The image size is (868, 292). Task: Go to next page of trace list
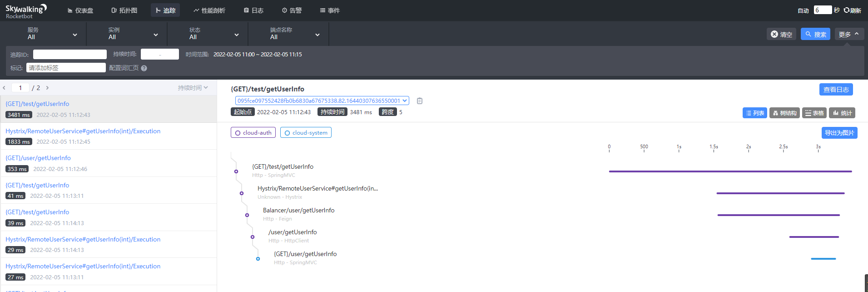[x=47, y=88]
